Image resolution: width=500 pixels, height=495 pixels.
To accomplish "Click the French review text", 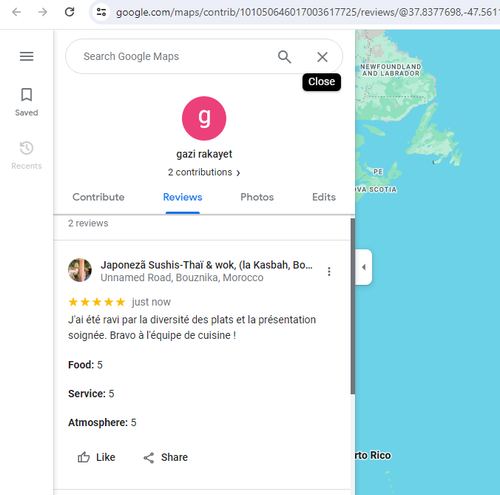I will click(x=192, y=327).
